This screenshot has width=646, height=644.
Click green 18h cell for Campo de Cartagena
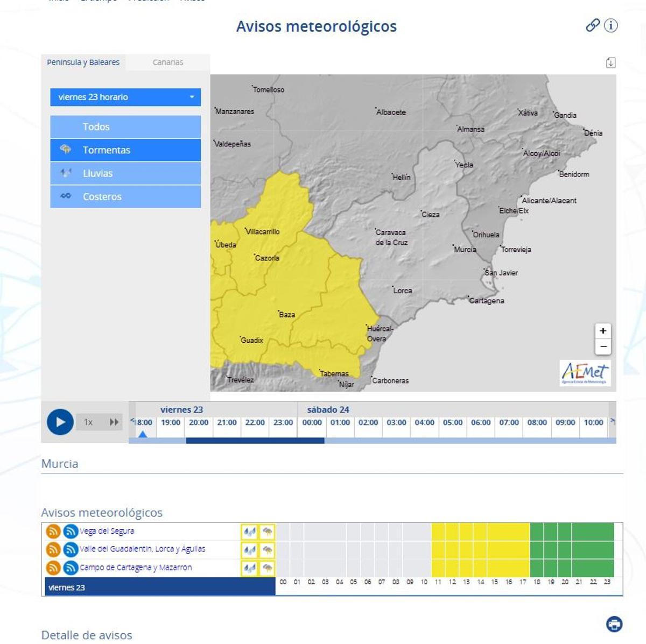pyautogui.click(x=537, y=568)
